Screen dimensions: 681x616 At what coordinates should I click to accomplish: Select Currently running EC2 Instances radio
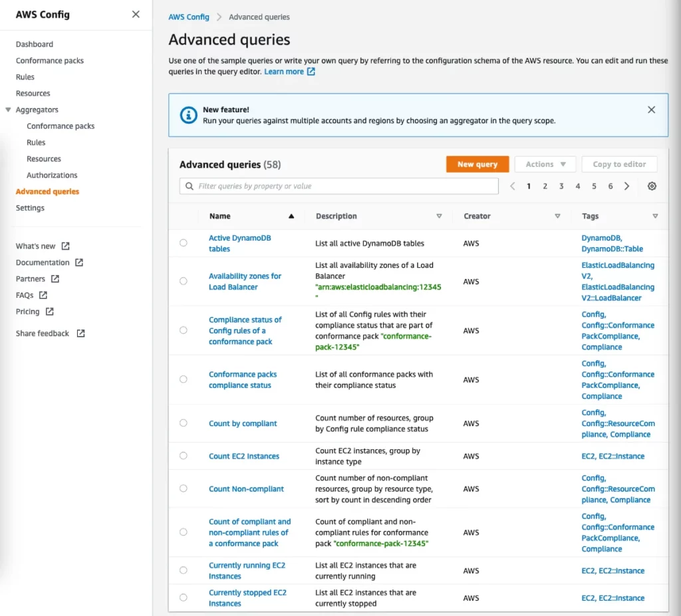click(x=184, y=570)
